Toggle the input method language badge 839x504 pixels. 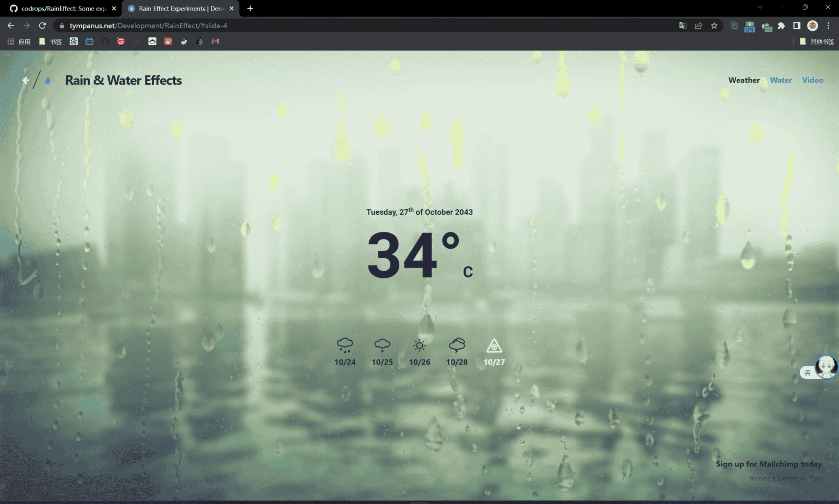click(x=807, y=372)
